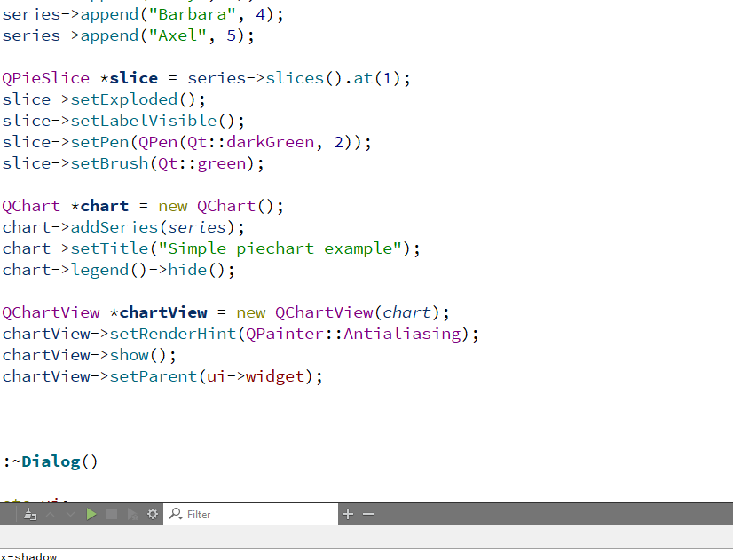Place cursor on setParent call
Screen dimensions: 733x560
[147, 376]
